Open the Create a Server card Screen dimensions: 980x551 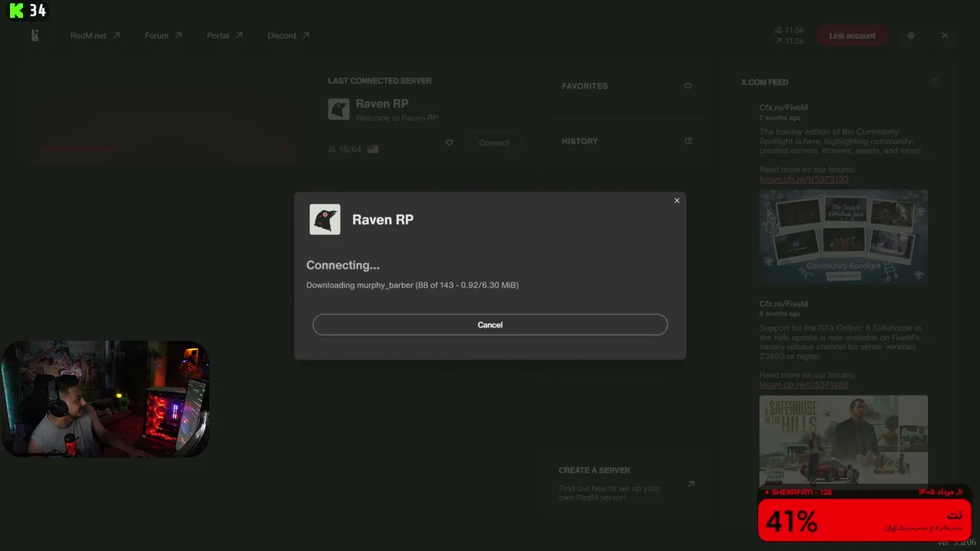[x=627, y=484]
